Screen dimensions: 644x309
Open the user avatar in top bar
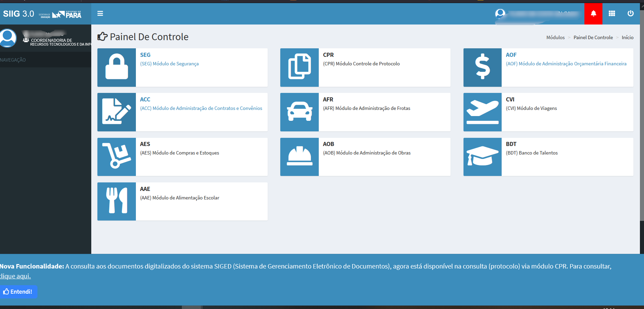(x=500, y=14)
